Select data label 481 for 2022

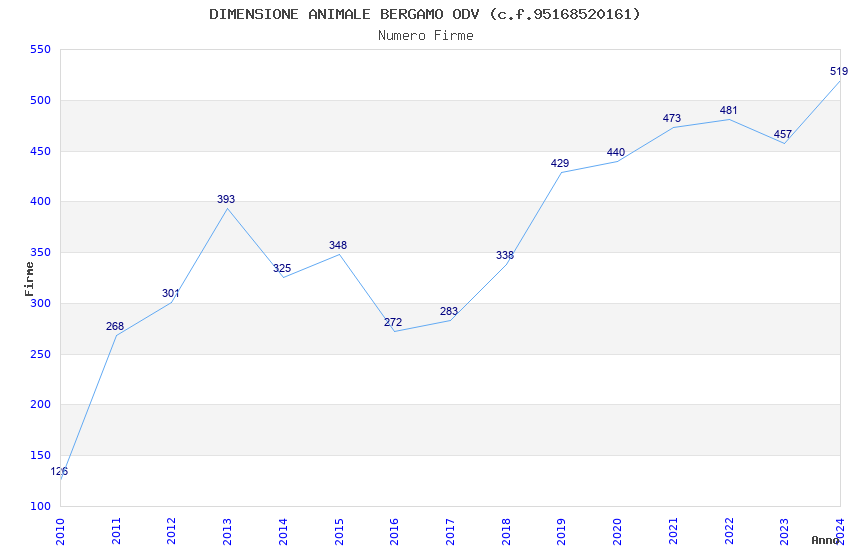pyautogui.click(x=729, y=111)
